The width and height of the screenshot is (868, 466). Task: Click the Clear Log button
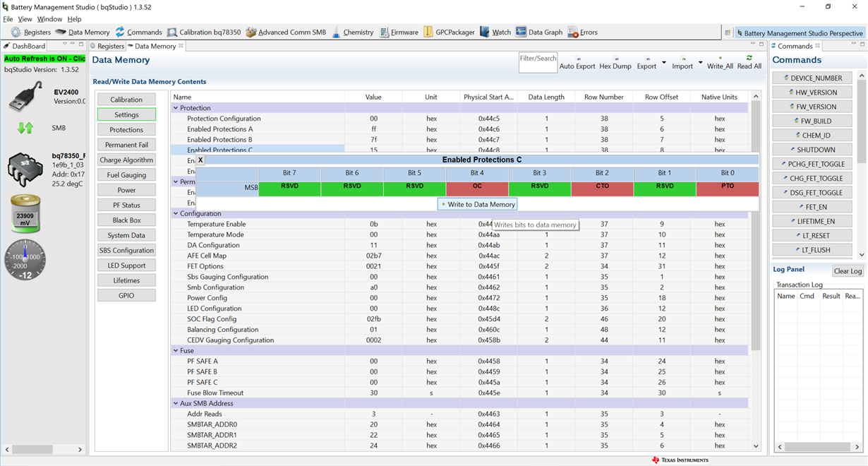click(848, 271)
